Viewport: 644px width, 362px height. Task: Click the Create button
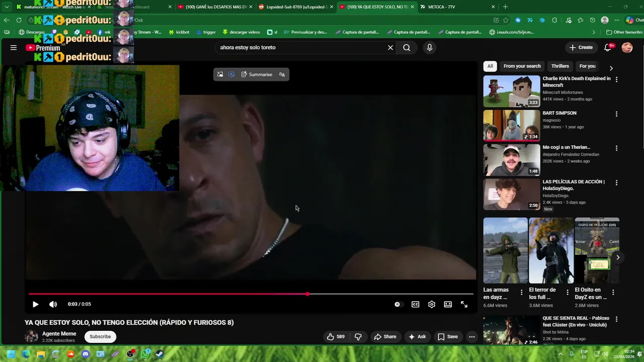point(581,47)
